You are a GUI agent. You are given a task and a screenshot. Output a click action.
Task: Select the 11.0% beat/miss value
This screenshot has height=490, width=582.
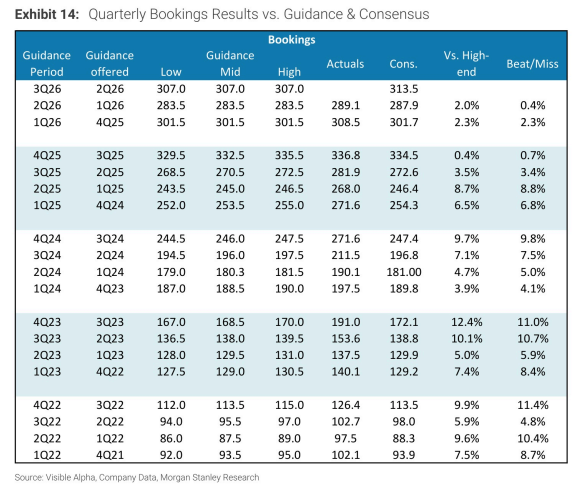point(533,322)
